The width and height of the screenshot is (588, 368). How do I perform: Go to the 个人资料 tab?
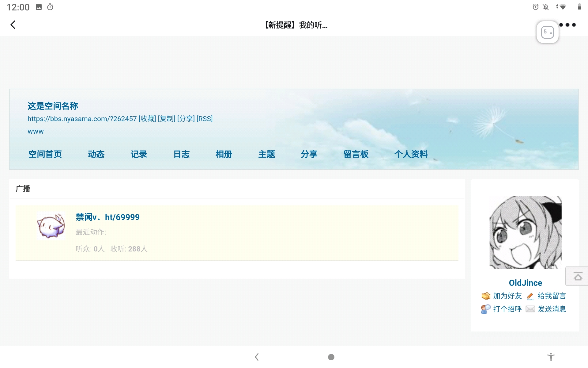(411, 154)
